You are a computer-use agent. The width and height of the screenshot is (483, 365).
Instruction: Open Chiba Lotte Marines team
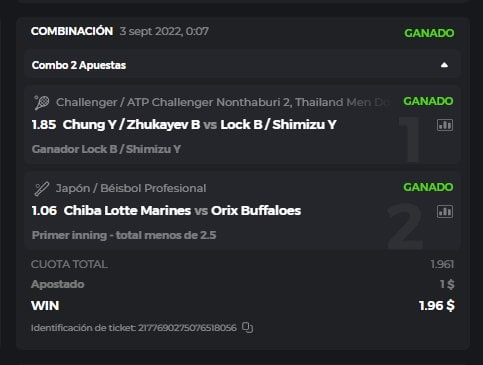click(x=127, y=211)
